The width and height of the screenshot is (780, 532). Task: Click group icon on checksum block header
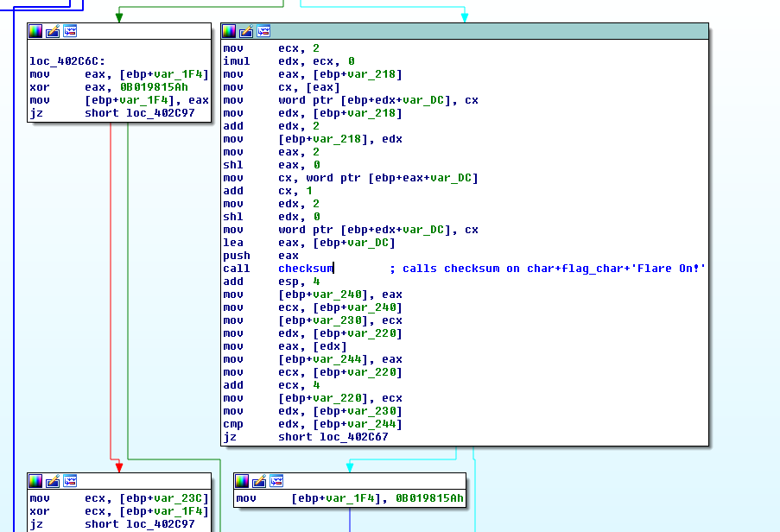[263, 32]
